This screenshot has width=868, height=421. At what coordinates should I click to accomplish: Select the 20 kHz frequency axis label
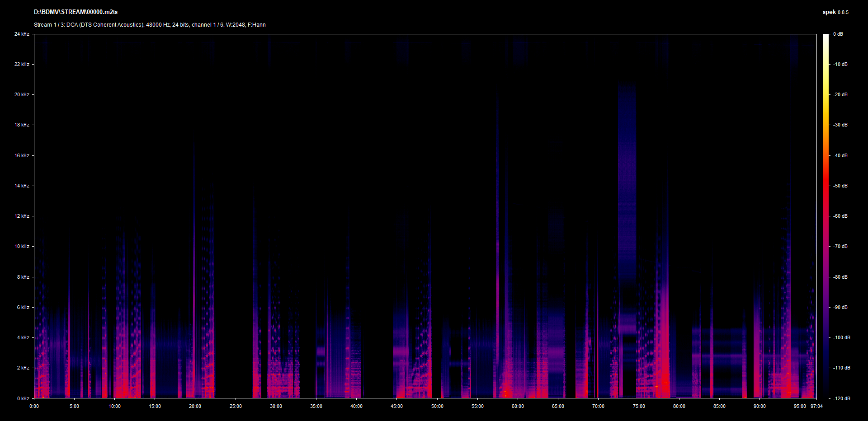tap(22, 94)
